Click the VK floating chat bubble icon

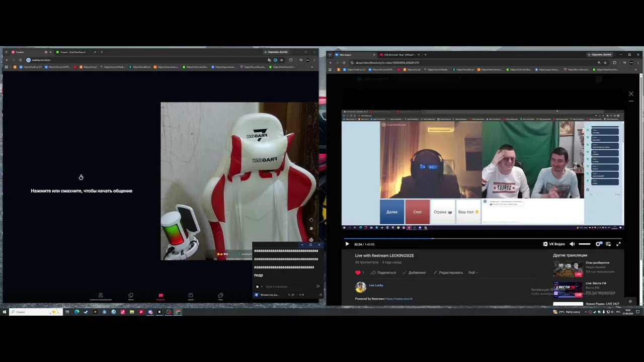[x=630, y=302]
